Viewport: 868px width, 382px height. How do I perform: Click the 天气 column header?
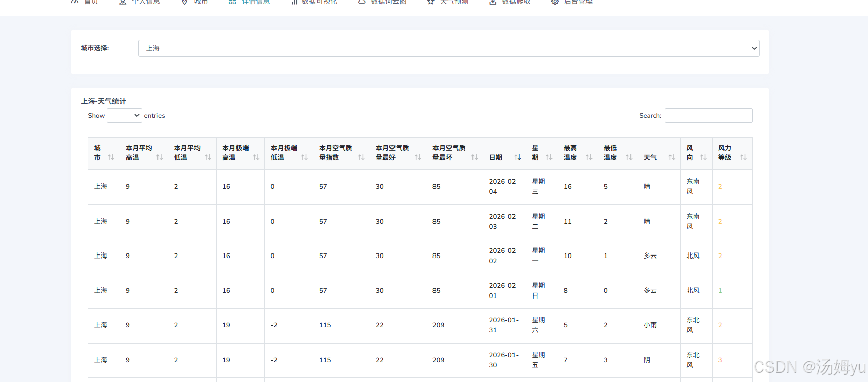point(659,153)
